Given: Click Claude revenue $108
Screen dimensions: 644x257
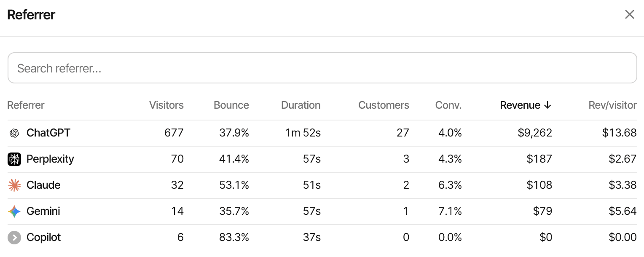Looking at the screenshot, I should 539,185.
